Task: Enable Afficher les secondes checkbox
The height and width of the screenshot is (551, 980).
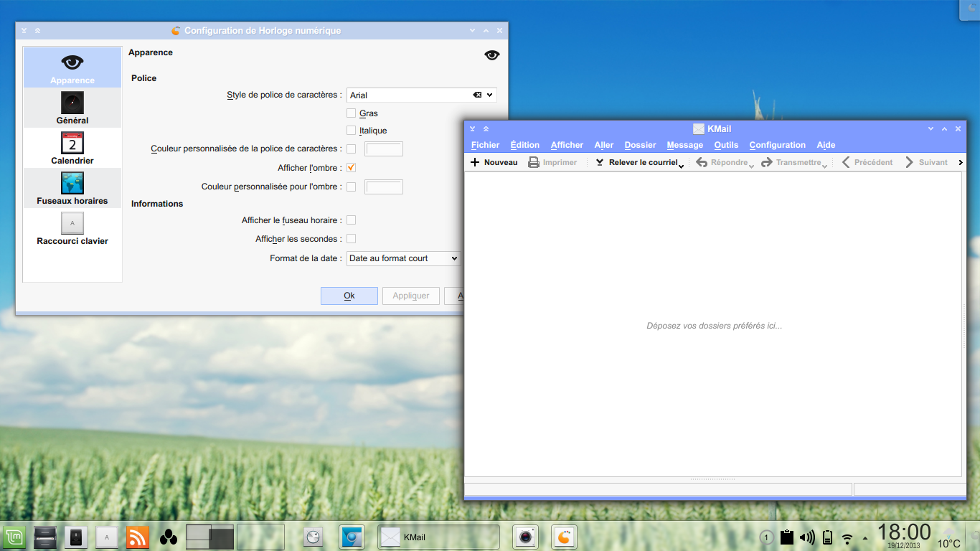Action: click(351, 239)
